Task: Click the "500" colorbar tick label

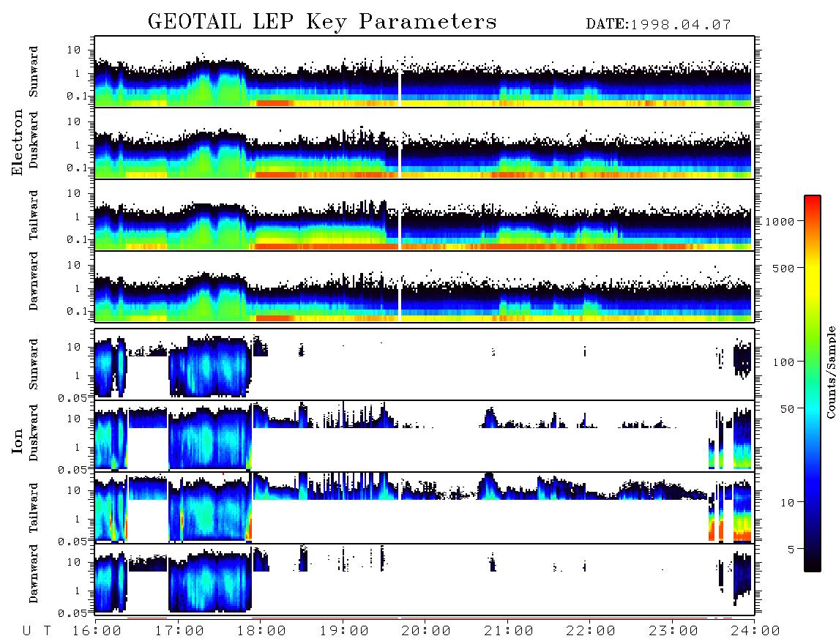Action: click(x=783, y=268)
